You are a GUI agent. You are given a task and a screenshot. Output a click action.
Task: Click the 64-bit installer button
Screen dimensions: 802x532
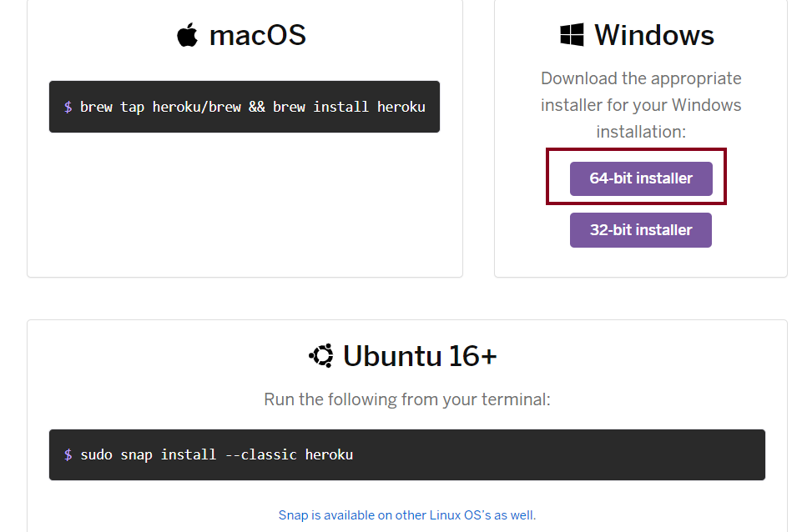pyautogui.click(x=641, y=178)
